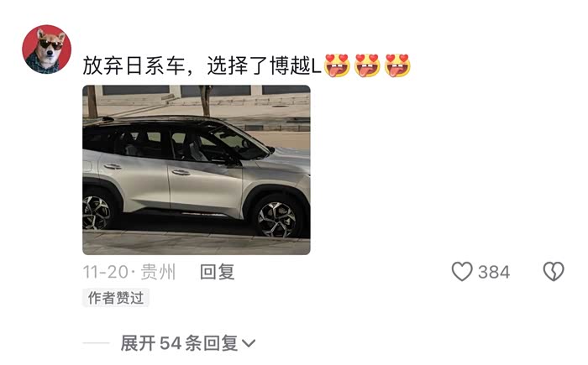This screenshot has width=588, height=365.
Task: Like the comment with the heart icon
Action: [x=462, y=271]
